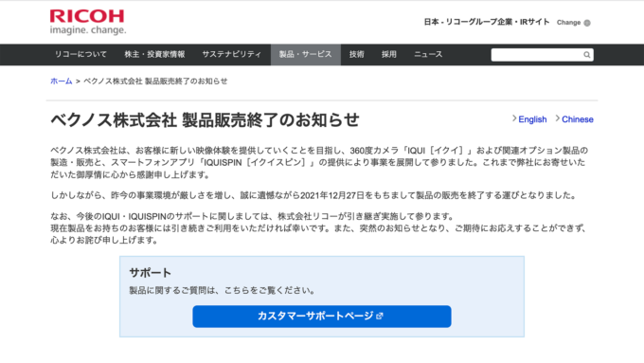
Task: Click the サポート box heading
Action: tap(150, 273)
